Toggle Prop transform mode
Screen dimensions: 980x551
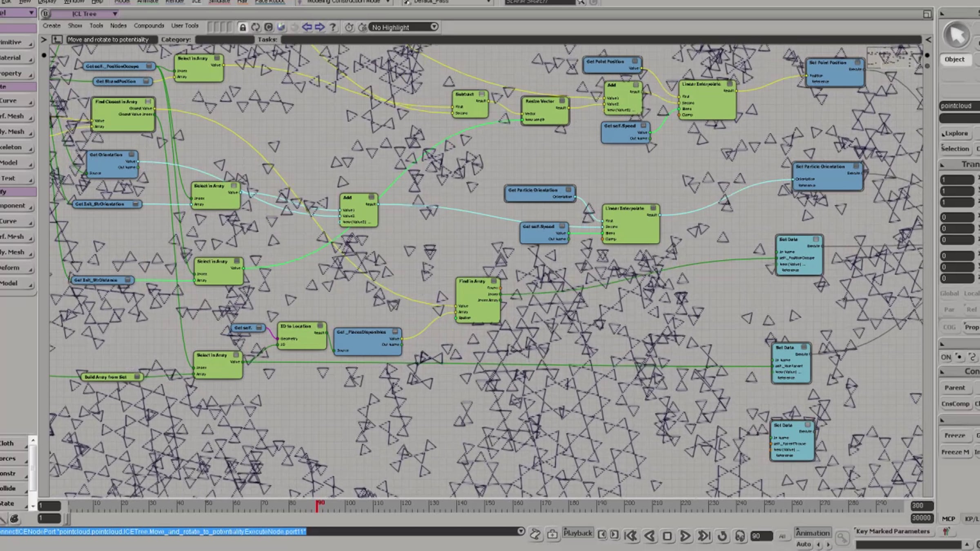[x=972, y=327]
